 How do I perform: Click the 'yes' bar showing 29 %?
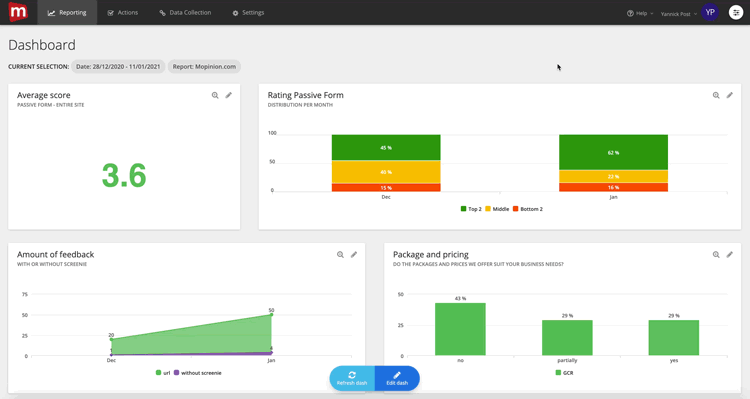tap(674, 338)
